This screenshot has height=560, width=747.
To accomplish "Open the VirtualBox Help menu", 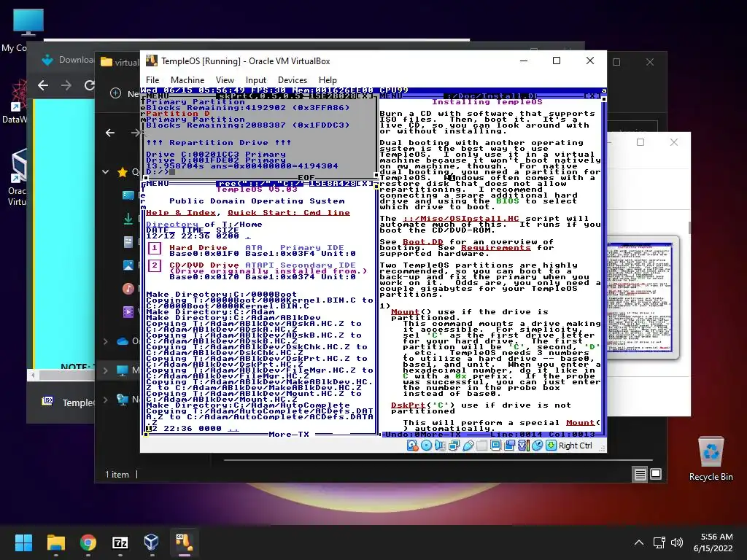I will (328, 80).
